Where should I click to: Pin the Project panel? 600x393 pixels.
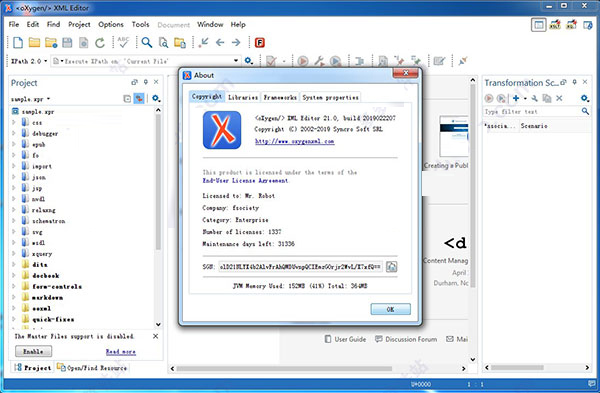(x=146, y=82)
